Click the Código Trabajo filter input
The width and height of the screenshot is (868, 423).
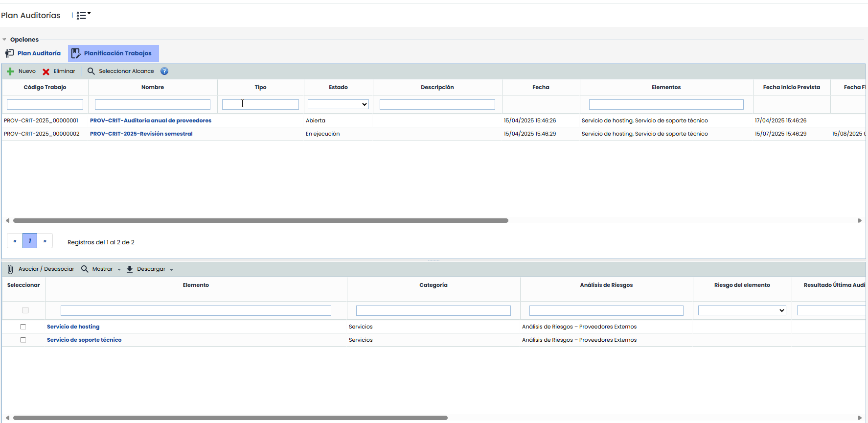45,104
